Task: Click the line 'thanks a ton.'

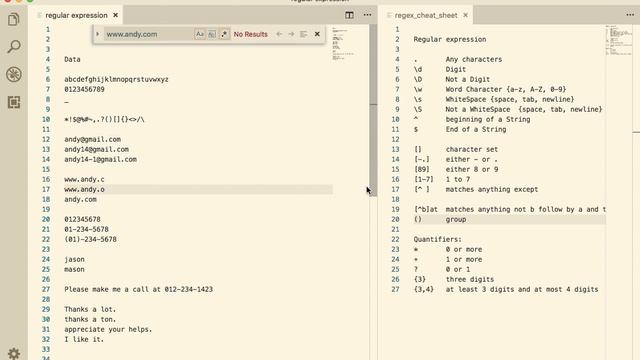Action: [90, 319]
